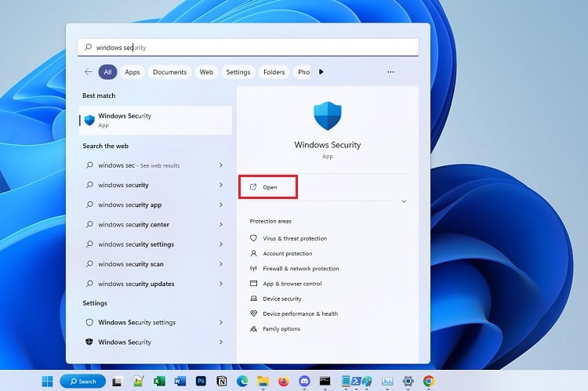The width and height of the screenshot is (588, 391).
Task: Click inside the search text box
Action: [248, 47]
